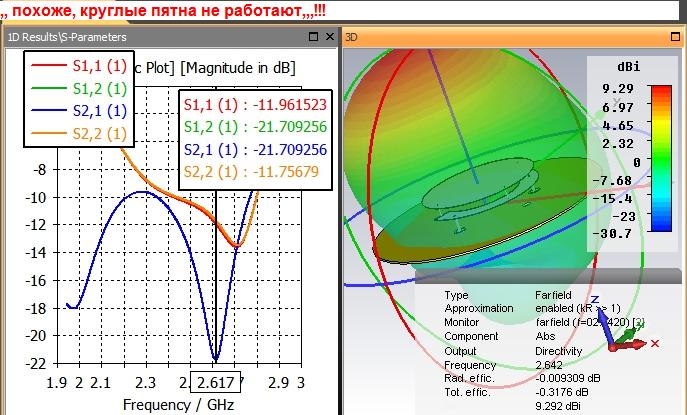Close the 1D Results S-Parameters window

point(330,37)
